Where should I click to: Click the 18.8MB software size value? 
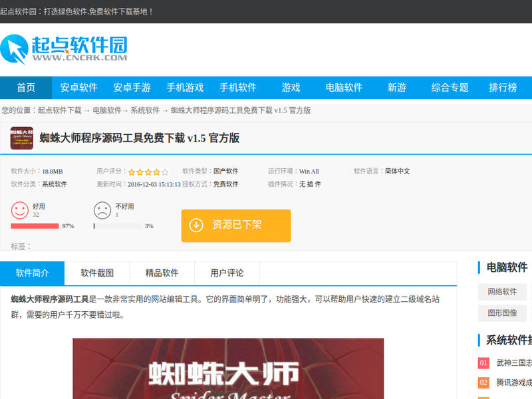pos(53,172)
